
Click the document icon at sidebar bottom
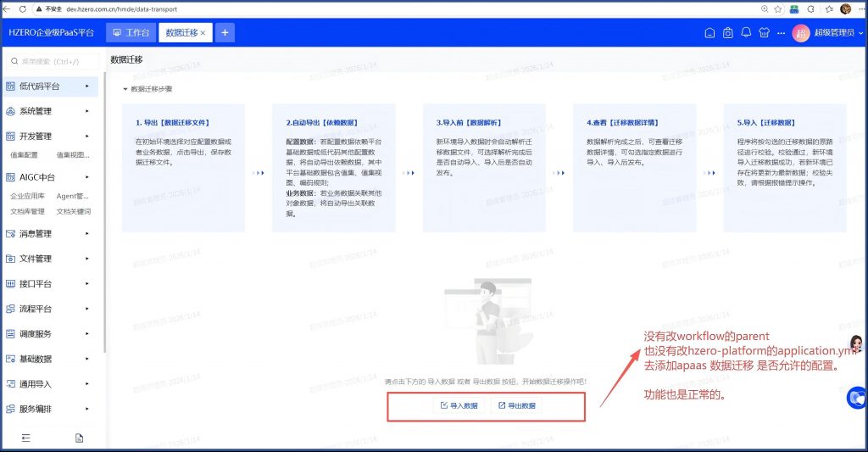click(79, 438)
